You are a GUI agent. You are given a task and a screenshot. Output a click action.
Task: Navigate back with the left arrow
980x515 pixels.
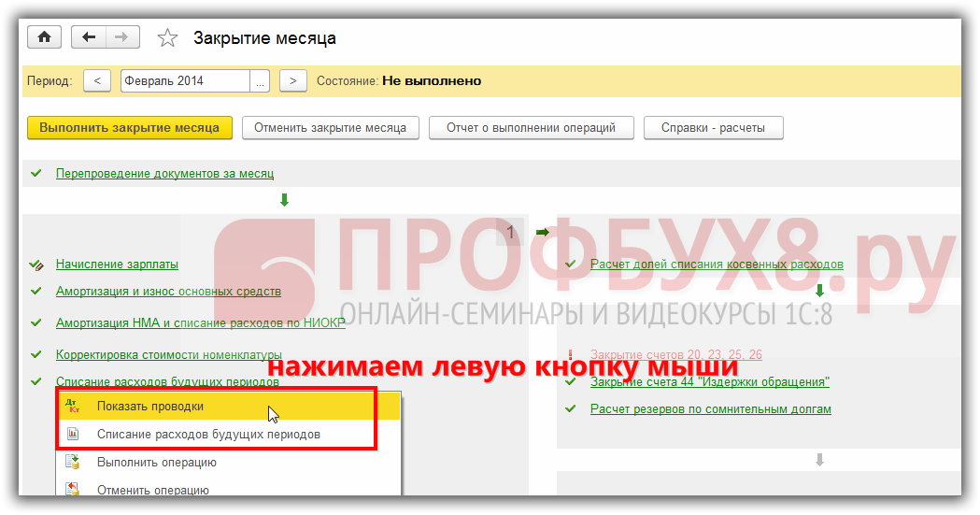89,37
